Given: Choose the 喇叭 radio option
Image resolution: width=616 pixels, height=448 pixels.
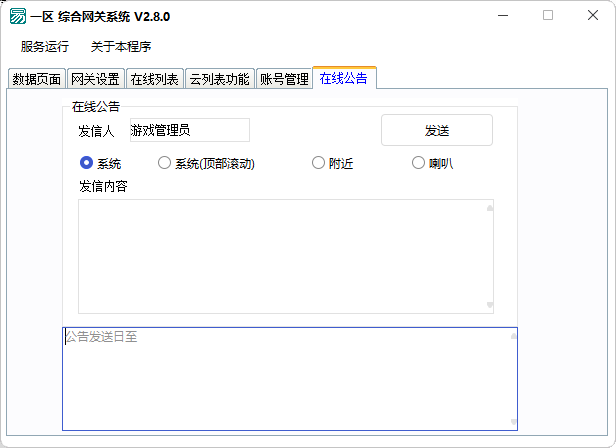Looking at the screenshot, I should click(419, 163).
